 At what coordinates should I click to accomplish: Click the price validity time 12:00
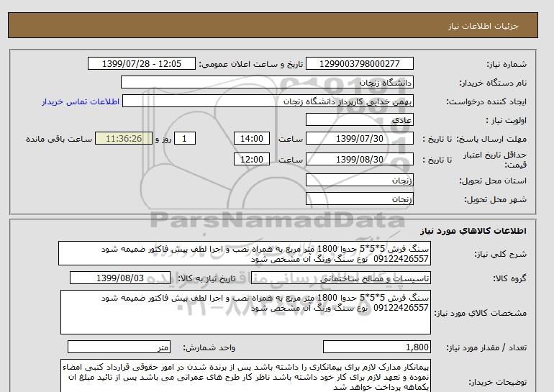(252, 159)
